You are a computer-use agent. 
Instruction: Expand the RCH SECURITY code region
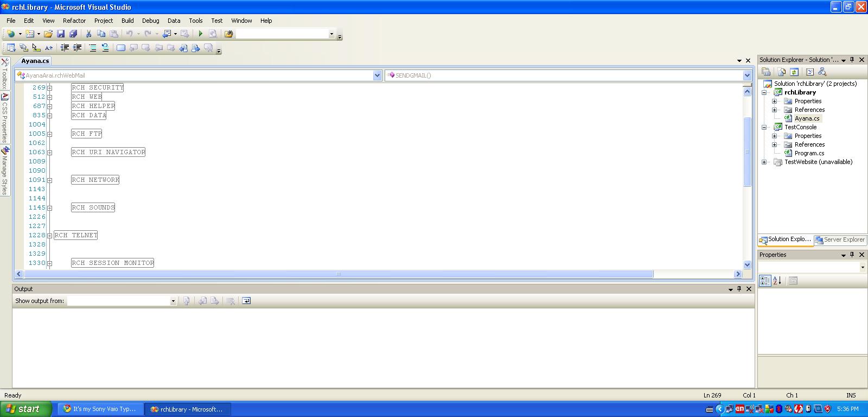49,87
